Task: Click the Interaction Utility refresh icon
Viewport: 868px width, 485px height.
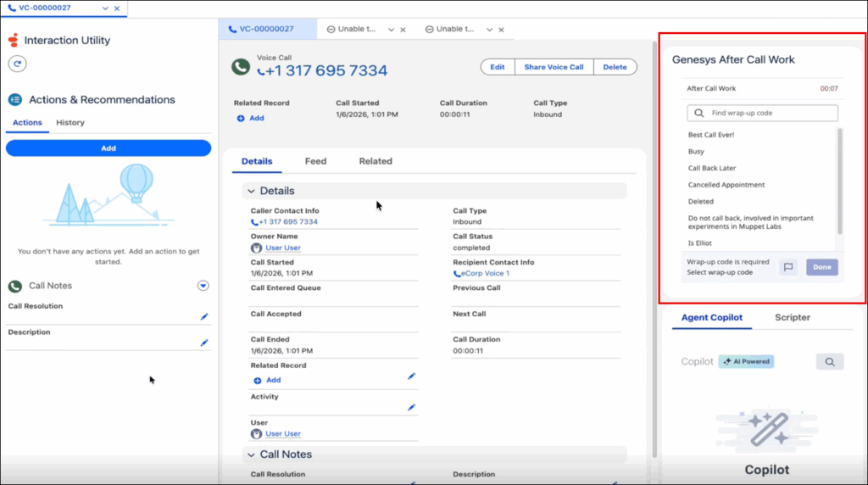Action: [17, 64]
